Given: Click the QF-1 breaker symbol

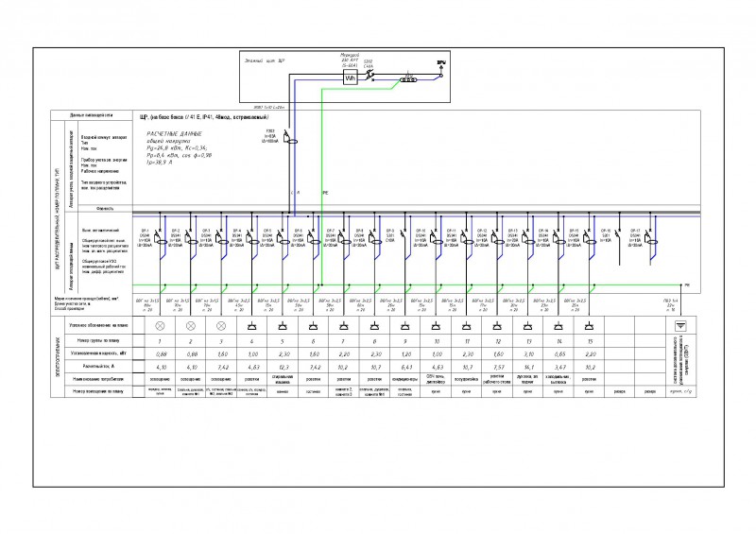Looking at the screenshot, I should point(161,238).
